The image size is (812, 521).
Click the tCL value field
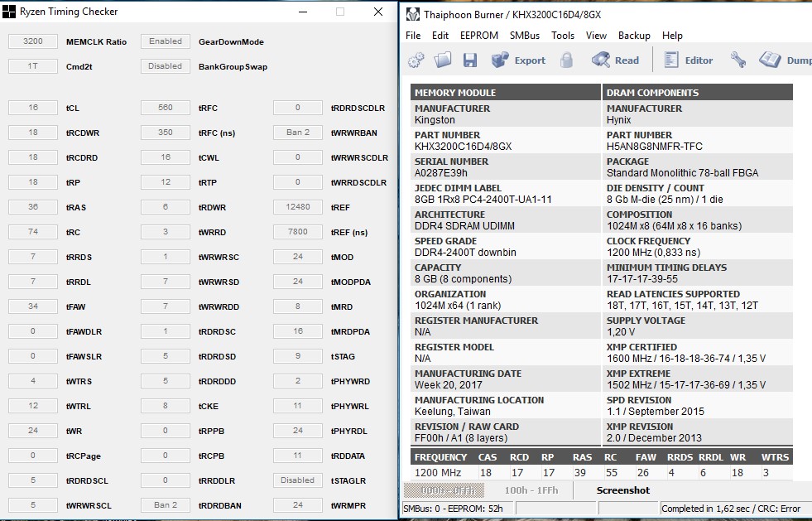(x=32, y=108)
